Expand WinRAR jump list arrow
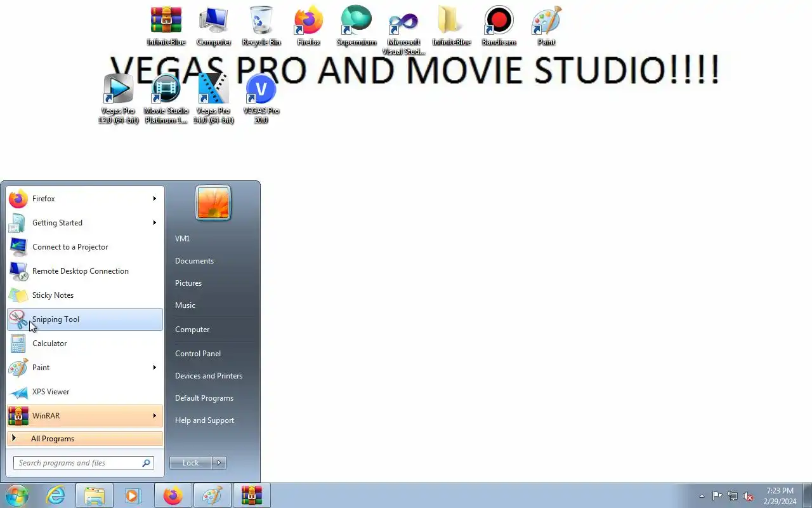The height and width of the screenshot is (508, 812). (154, 416)
